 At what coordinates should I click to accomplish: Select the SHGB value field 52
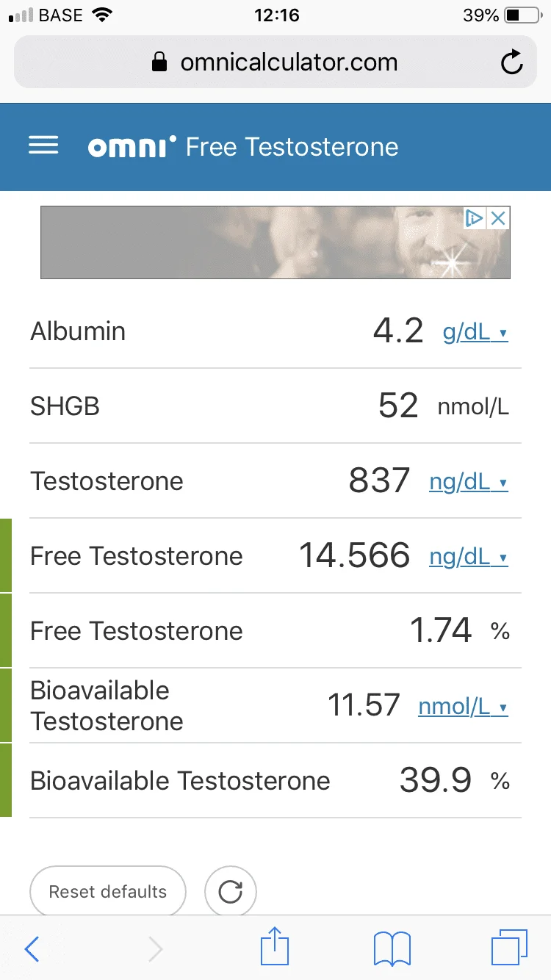(398, 406)
